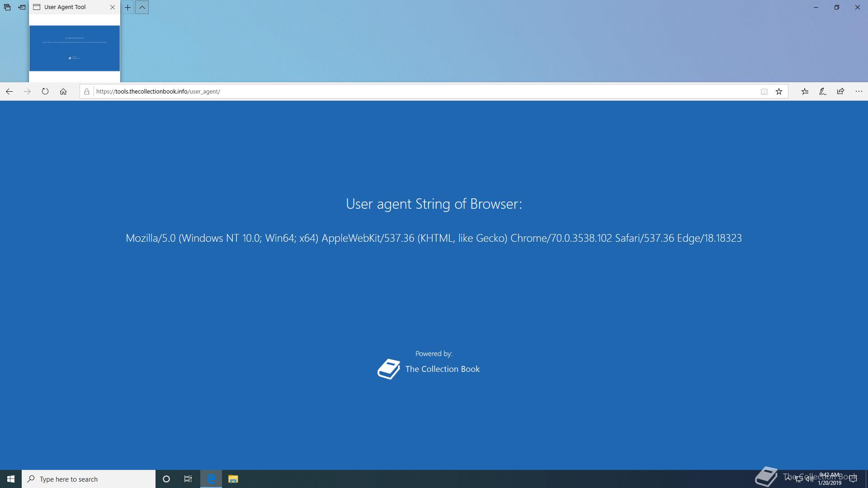Click the user agent string text
The width and height of the screenshot is (868, 488).
click(x=434, y=238)
